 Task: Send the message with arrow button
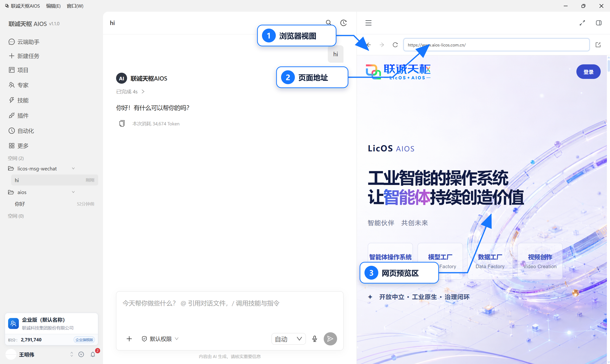[330, 339]
